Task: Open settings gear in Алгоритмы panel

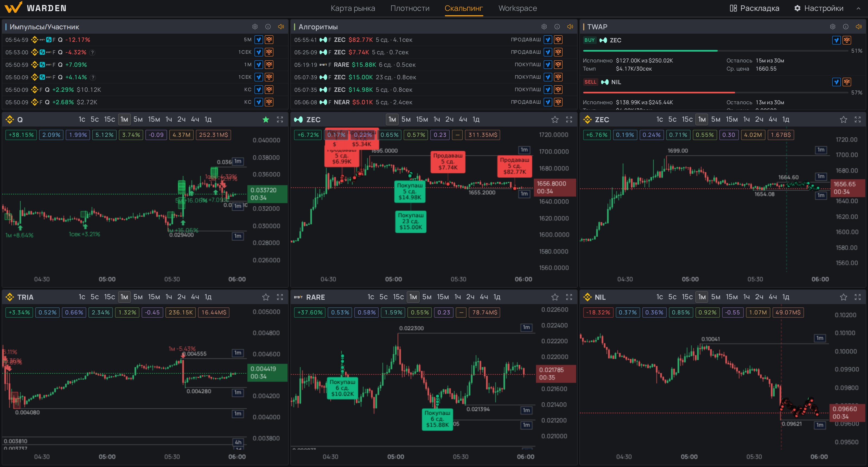Action: (544, 27)
